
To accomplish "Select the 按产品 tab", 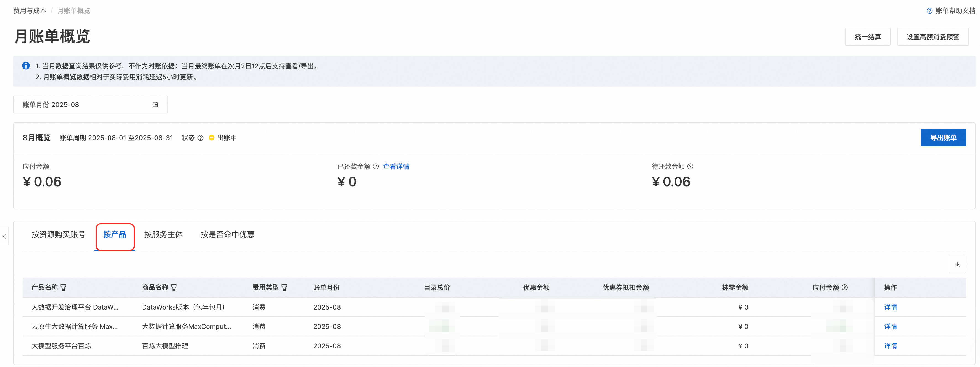I will click(115, 235).
